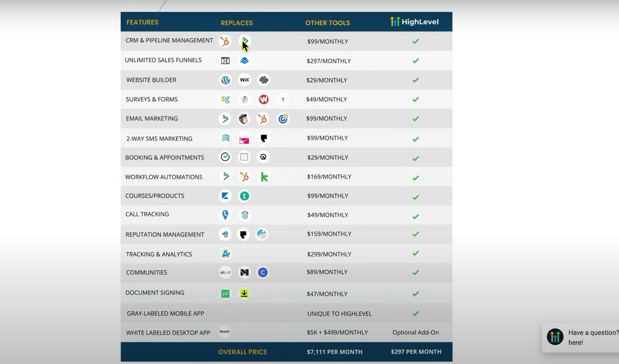Click the 'GRAY-LABELED MOBILE APP' feature label
Viewport: 619px width, 364px height.
(x=165, y=313)
